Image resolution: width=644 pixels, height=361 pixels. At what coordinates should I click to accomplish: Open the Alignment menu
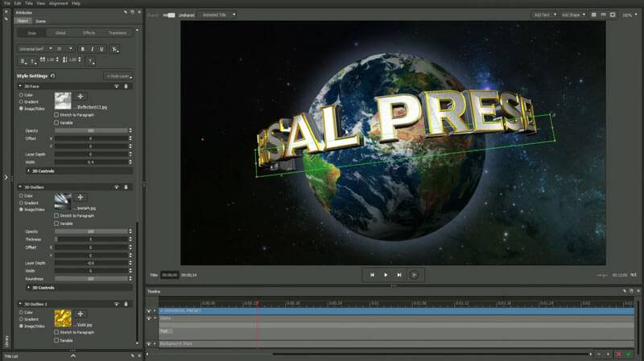coord(58,3)
